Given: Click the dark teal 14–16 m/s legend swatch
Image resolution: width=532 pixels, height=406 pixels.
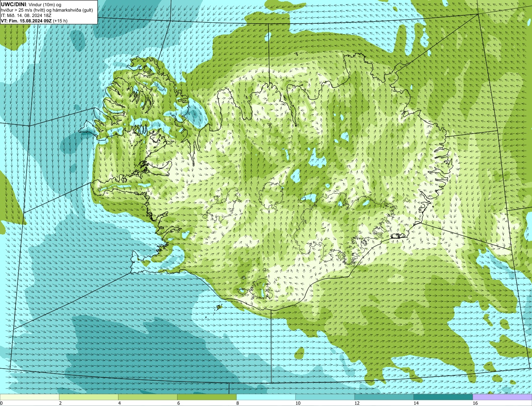Looking at the screenshot, I should (443, 397).
